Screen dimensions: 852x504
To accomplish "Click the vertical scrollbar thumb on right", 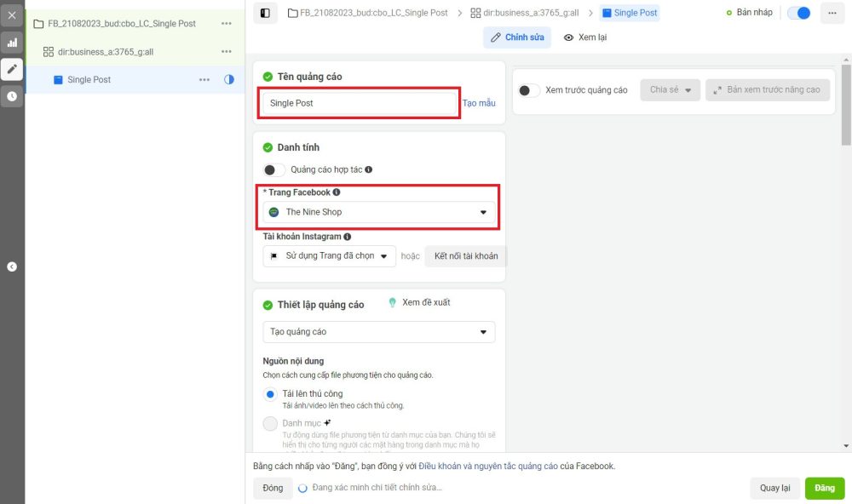I will click(x=846, y=105).
